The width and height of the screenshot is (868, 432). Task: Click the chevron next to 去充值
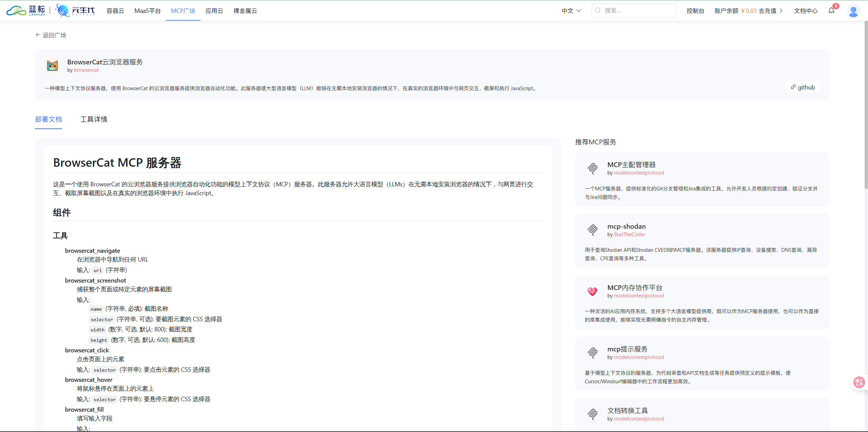coord(781,11)
